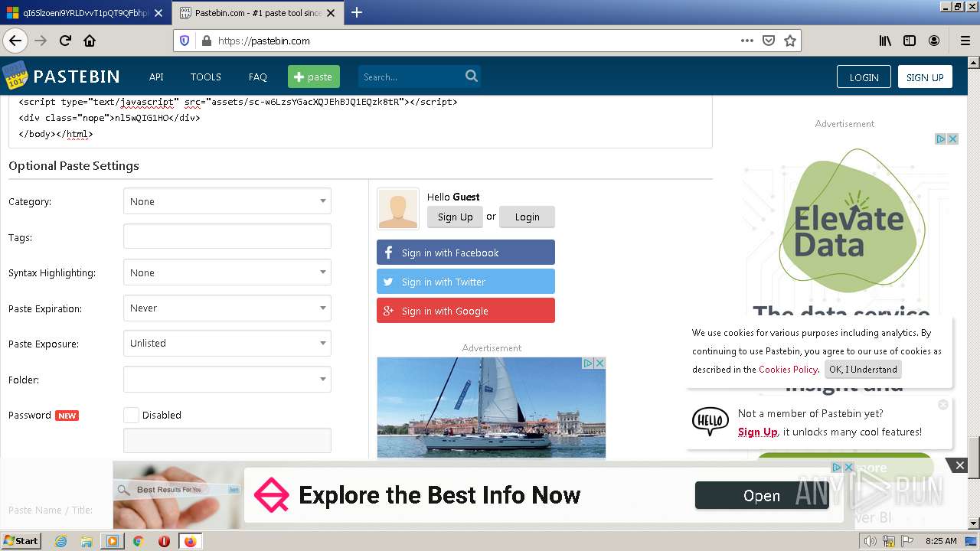Viewport: 980px width, 551px height.
Task: Click the browser Forward arrow button
Action: [x=41, y=41]
